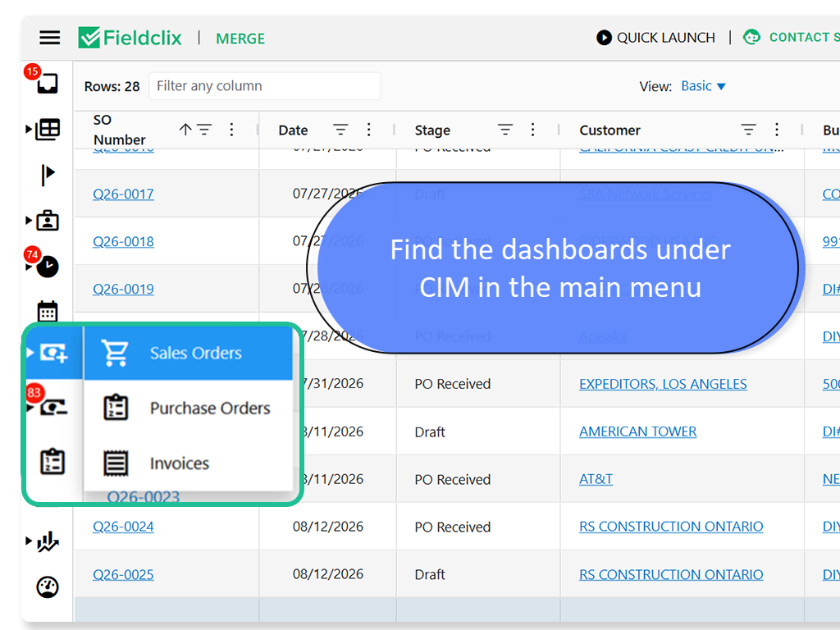Focus the Filter any column field
This screenshot has width=840, height=630.
265,86
